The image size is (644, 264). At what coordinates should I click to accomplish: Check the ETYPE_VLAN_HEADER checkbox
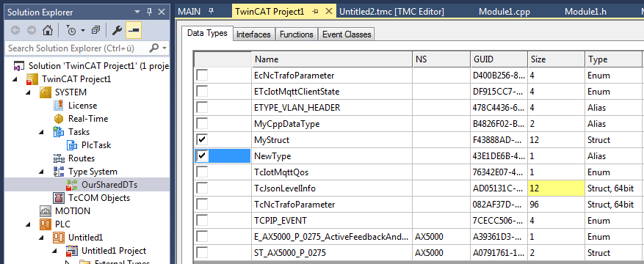click(x=202, y=107)
